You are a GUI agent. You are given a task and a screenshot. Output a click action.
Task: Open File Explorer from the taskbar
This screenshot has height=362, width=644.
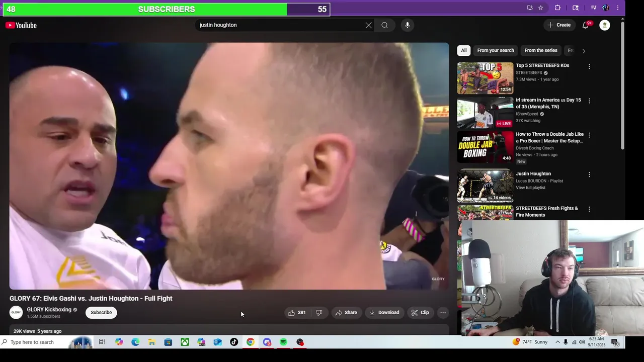click(x=151, y=342)
